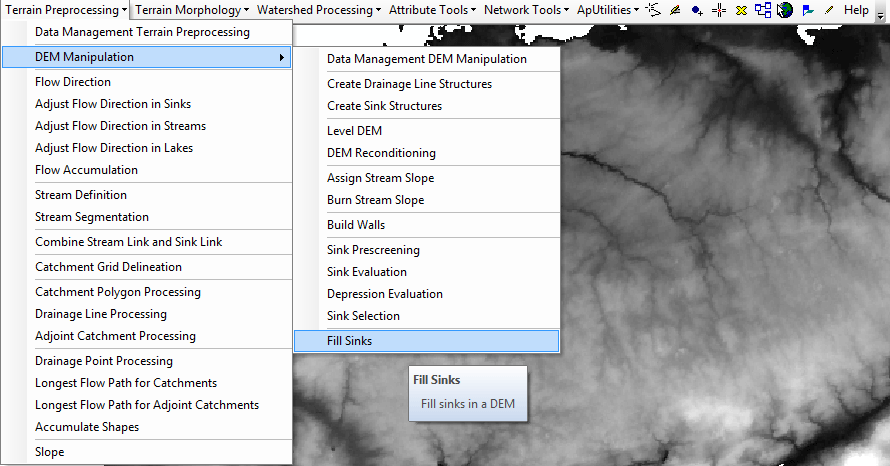890x466 pixels.
Task: Click the flow path tracing icon
Action: 654,10
